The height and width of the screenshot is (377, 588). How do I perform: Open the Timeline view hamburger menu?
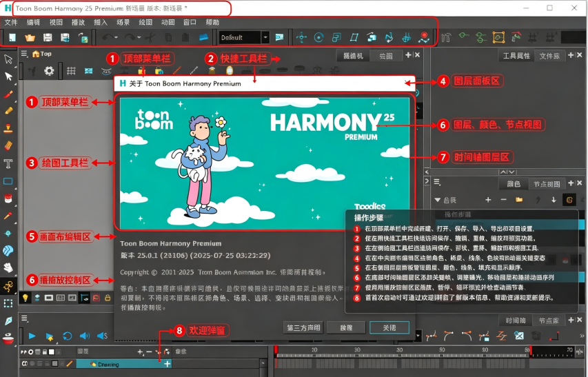coord(25,318)
